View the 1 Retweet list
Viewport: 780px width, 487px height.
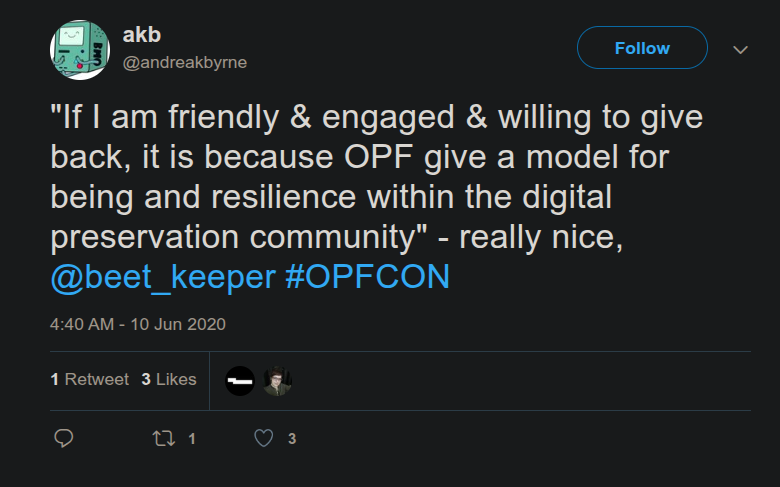point(90,379)
